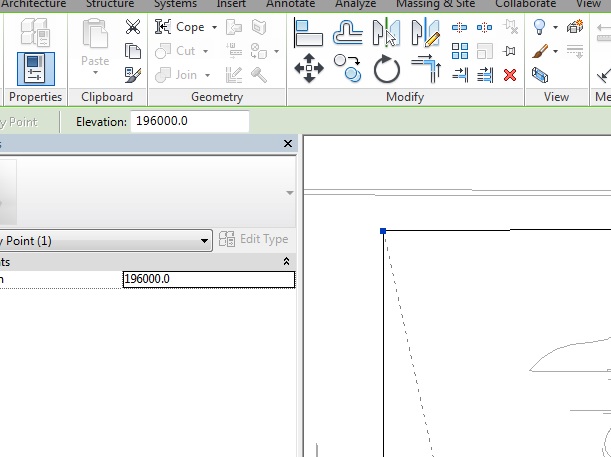This screenshot has width=611, height=457.
Task: Select the Offset tool
Action: 348,33
